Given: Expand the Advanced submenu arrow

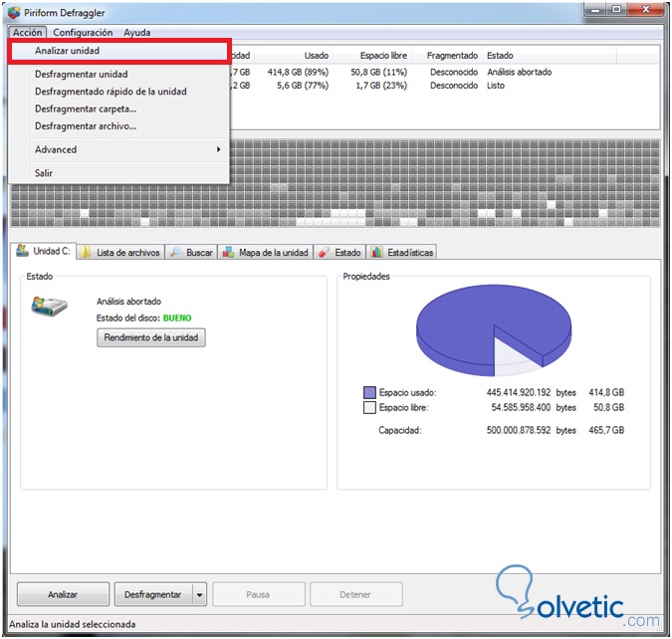Looking at the screenshot, I should point(218,149).
